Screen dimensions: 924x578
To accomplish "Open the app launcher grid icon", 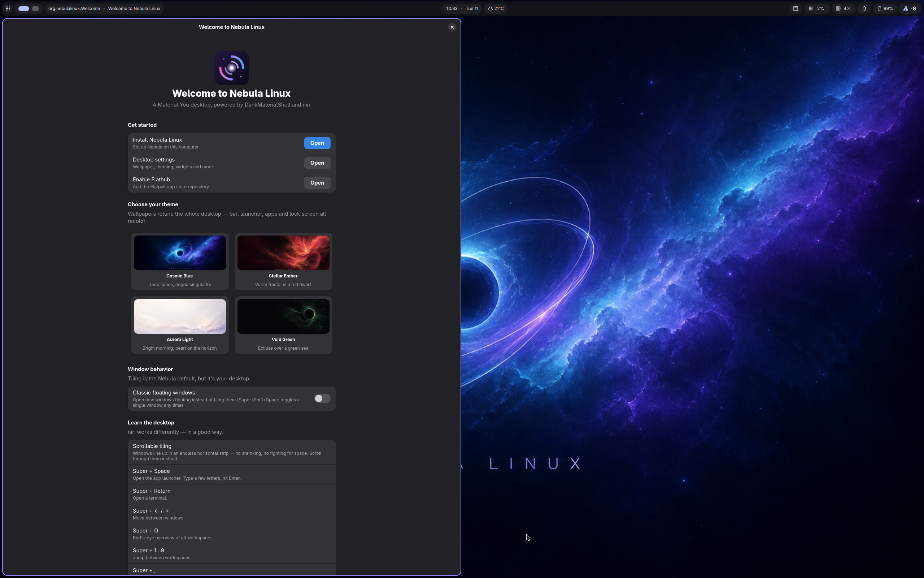I will pyautogui.click(x=8, y=8).
